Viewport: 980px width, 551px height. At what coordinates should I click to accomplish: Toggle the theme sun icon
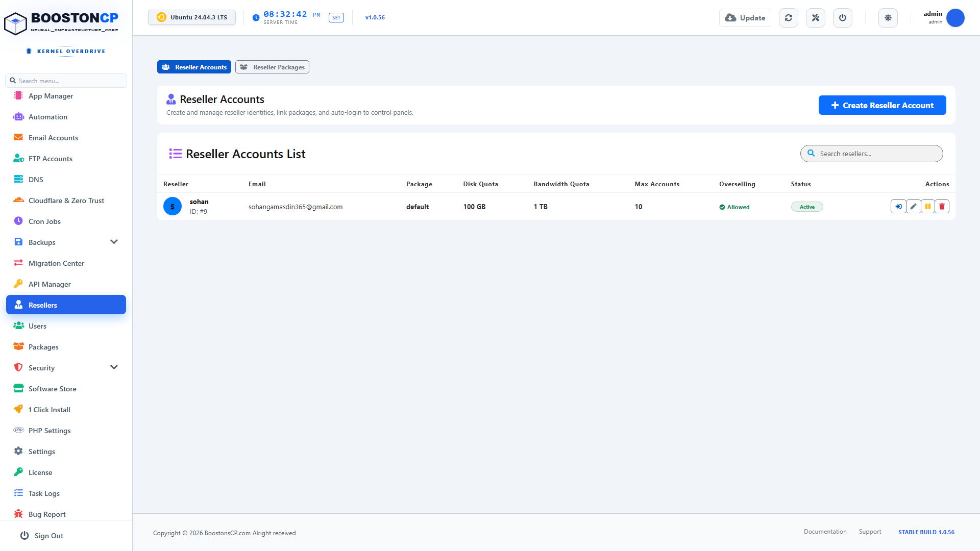pyautogui.click(x=888, y=18)
